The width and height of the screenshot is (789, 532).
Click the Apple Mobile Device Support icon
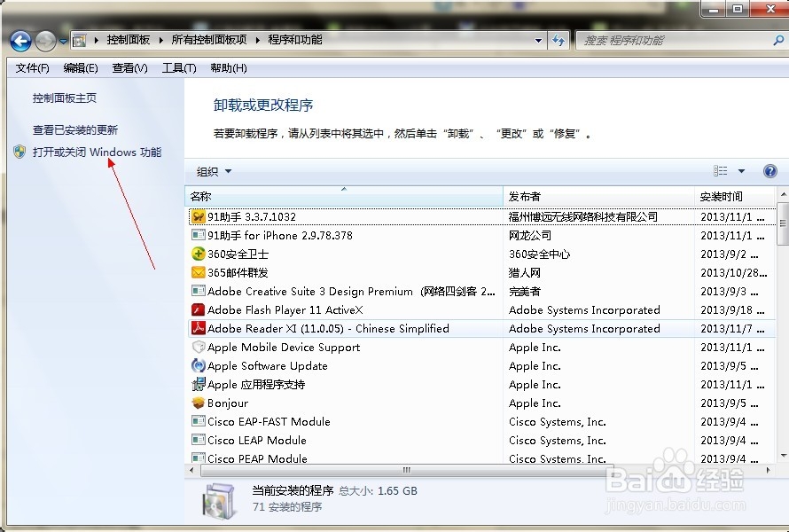click(x=199, y=347)
